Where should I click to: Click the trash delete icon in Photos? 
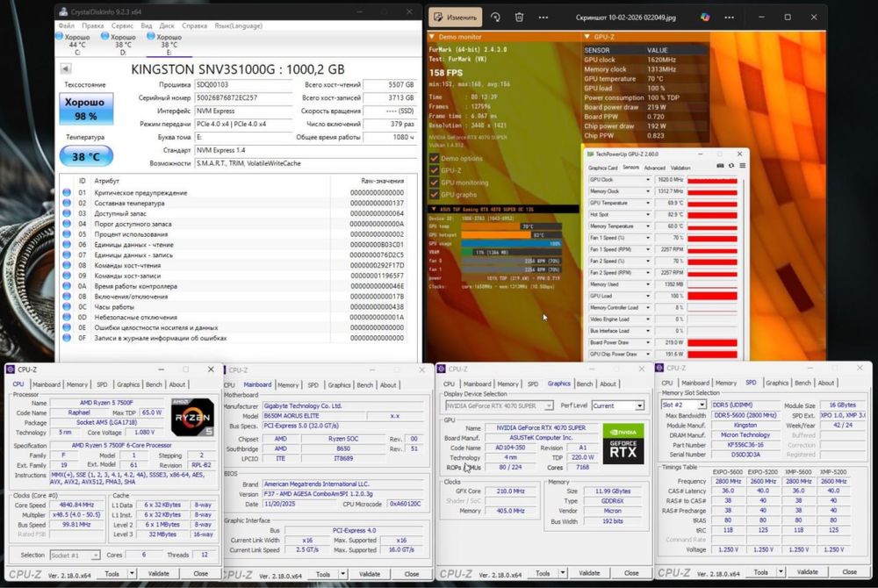[520, 18]
